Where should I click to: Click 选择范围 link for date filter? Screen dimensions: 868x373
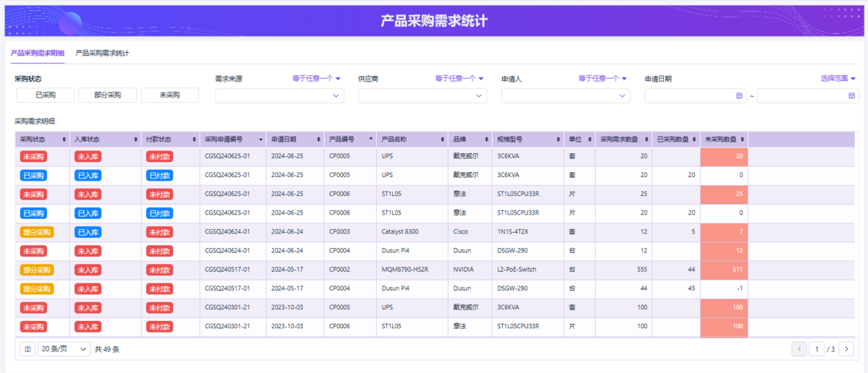click(x=838, y=79)
